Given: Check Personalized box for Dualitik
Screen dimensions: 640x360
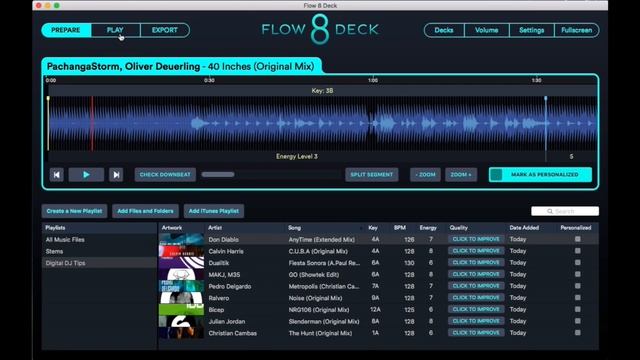Looking at the screenshot, I should [578, 262].
